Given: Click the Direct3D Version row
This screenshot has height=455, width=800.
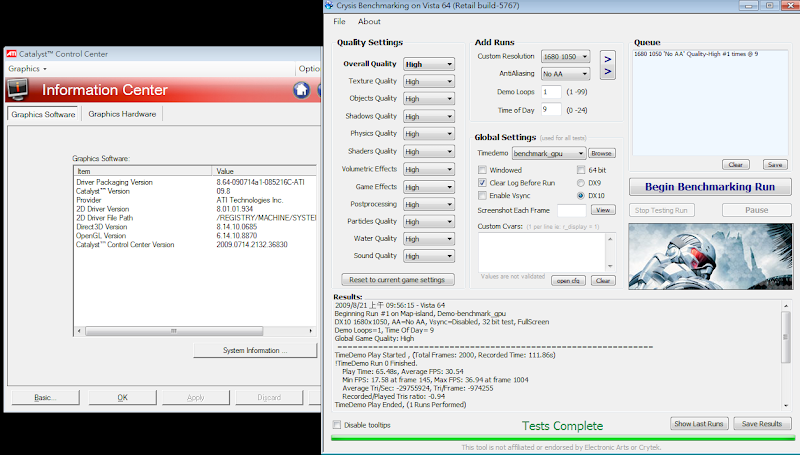Looking at the screenshot, I should click(x=195, y=226).
